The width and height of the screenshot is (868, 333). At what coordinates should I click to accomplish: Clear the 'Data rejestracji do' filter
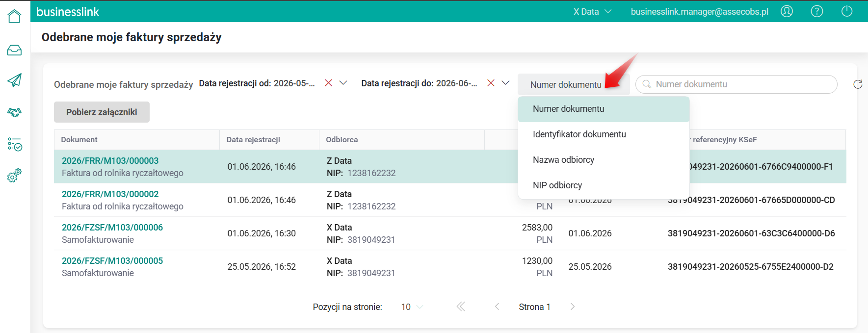(x=491, y=83)
